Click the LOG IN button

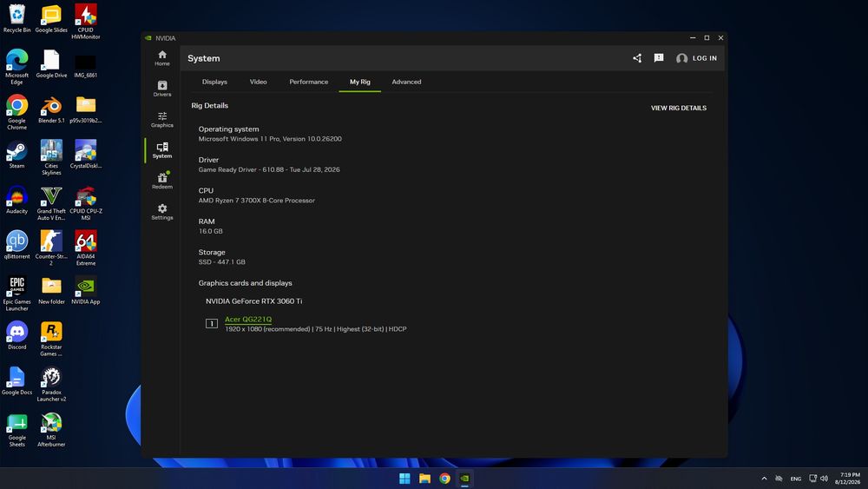(696, 58)
